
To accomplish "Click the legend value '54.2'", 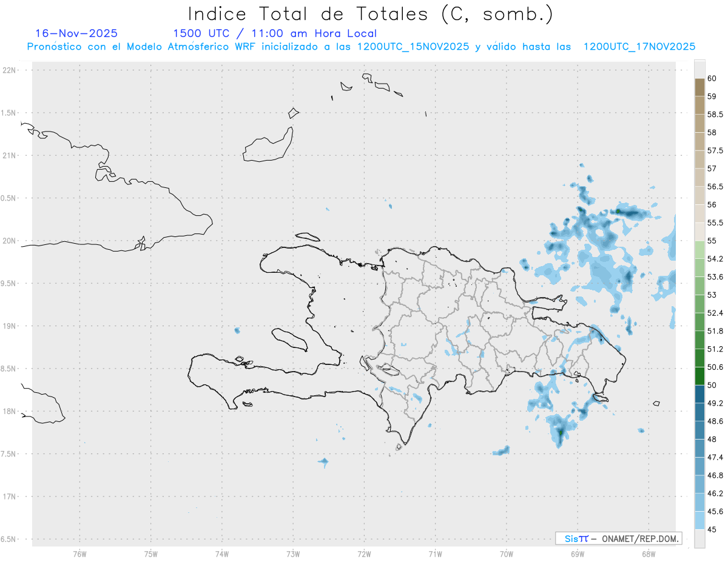I will [715, 259].
